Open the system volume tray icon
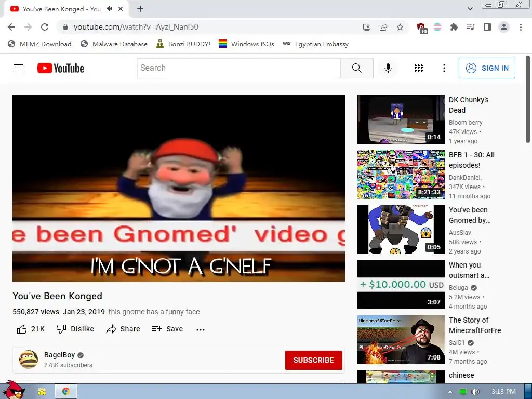The height and width of the screenshot is (399, 532). click(x=475, y=392)
